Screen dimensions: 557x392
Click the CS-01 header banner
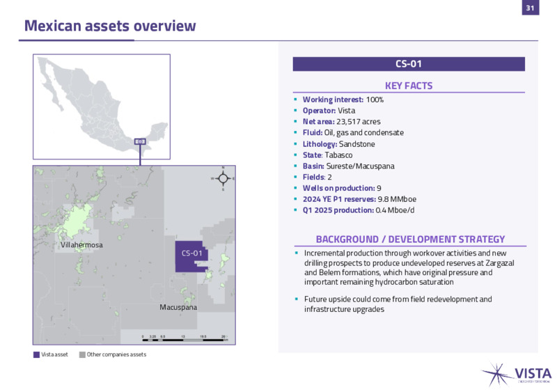pos(409,64)
